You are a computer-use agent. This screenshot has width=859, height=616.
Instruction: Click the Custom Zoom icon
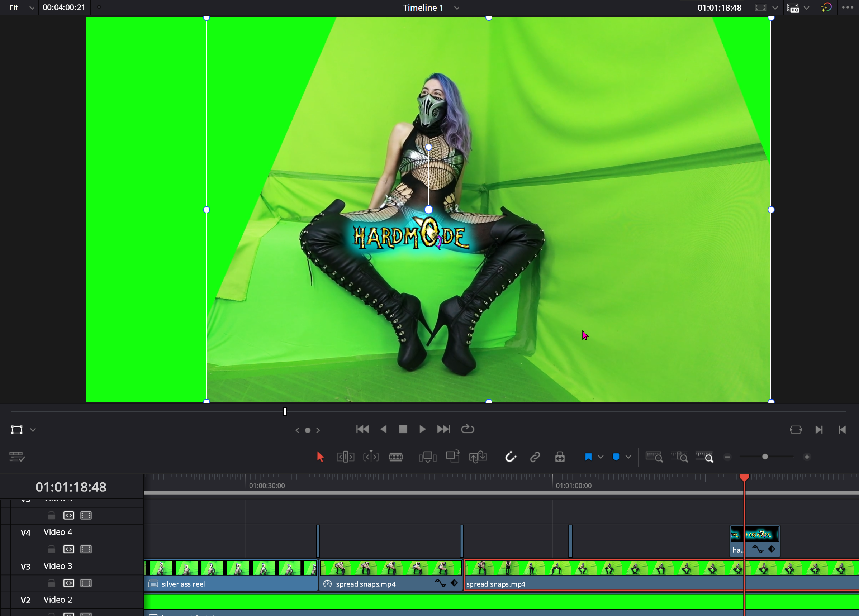point(704,457)
